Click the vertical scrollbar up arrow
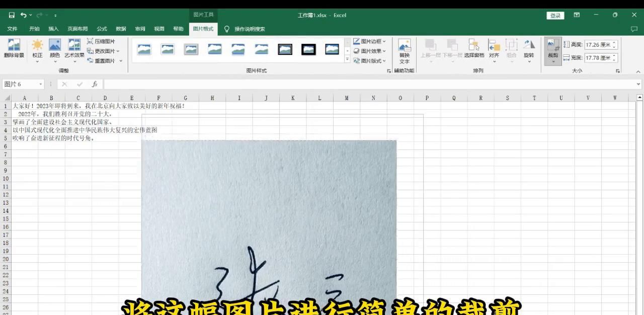 pos(639,98)
